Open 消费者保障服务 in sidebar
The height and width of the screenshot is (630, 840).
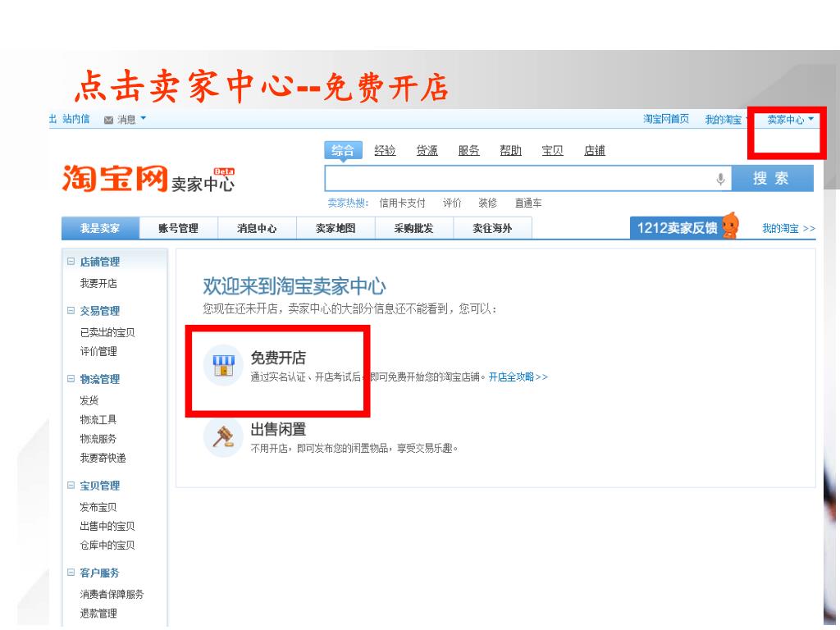pos(112,594)
